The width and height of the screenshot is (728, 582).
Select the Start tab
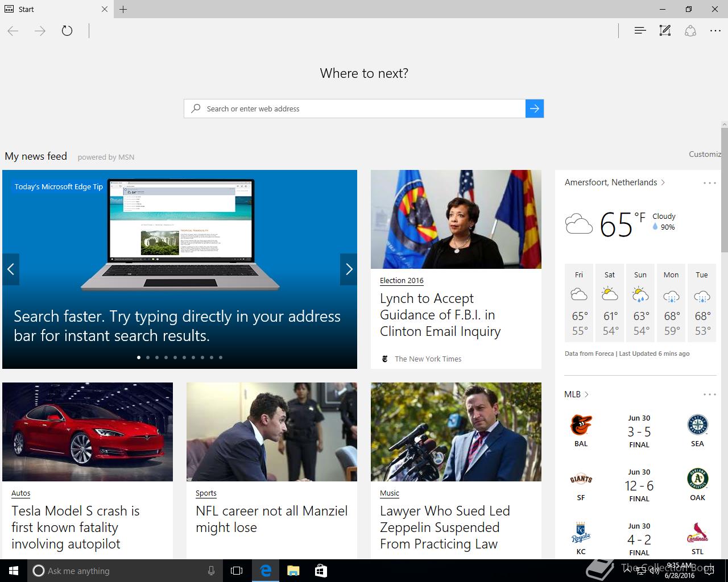57,9
